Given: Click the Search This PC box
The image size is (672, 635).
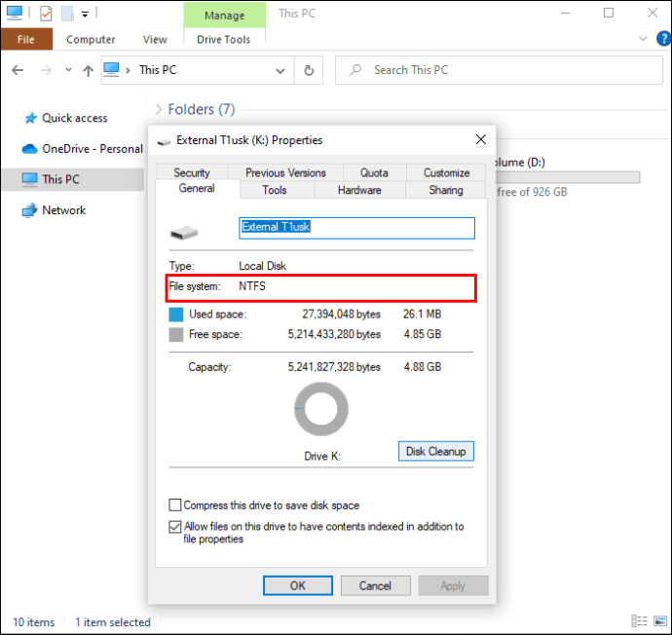Looking at the screenshot, I should pyautogui.click(x=499, y=70).
